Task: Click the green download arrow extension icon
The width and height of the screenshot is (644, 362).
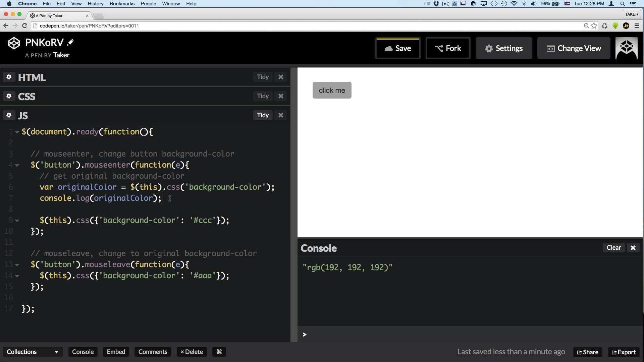Action: click(615, 25)
